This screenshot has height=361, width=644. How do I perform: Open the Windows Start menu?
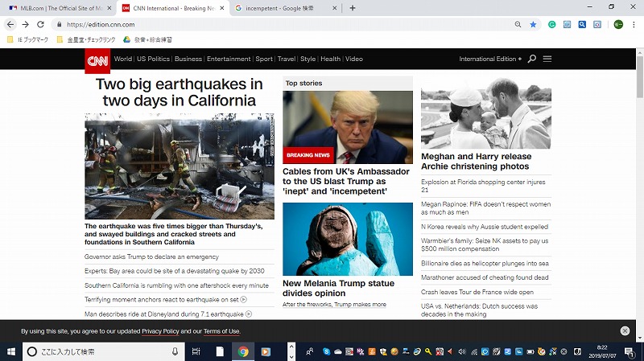pos(11,351)
